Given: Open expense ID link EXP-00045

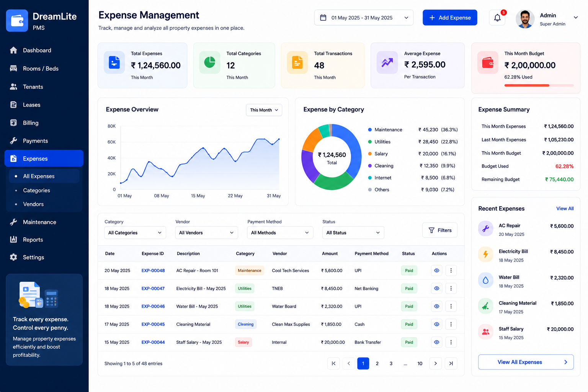Looking at the screenshot, I should click(153, 324).
